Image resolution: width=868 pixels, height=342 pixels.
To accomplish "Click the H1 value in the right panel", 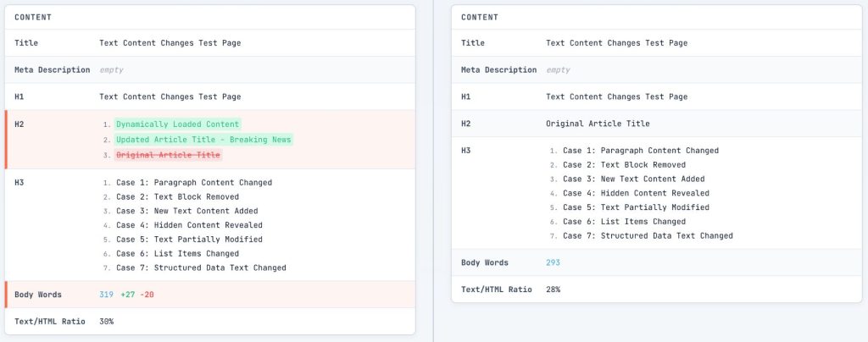I will [616, 97].
